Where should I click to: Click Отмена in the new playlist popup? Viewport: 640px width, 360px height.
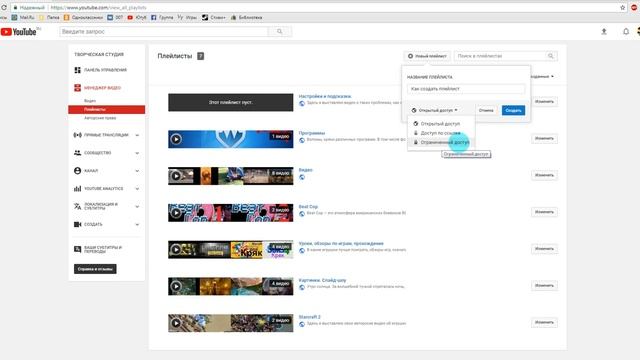pyautogui.click(x=486, y=110)
